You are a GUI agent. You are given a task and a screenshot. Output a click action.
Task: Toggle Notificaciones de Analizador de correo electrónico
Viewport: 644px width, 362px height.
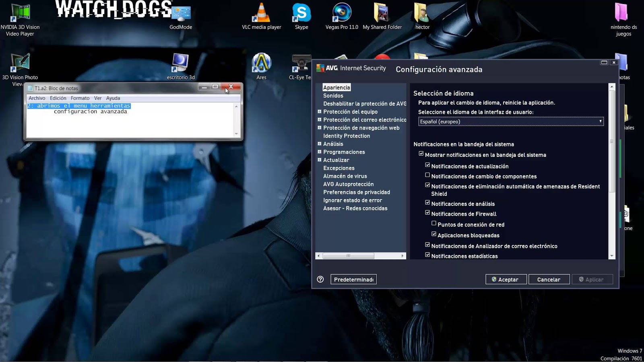coord(427,245)
